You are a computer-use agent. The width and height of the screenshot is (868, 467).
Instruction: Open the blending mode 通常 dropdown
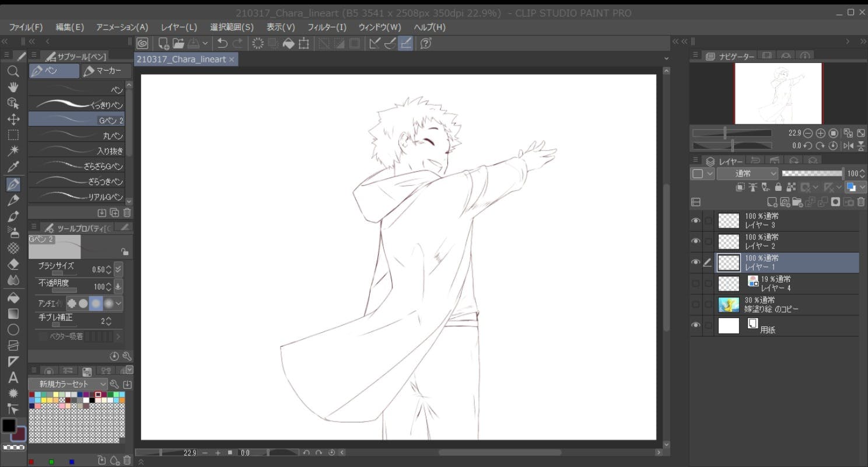747,173
